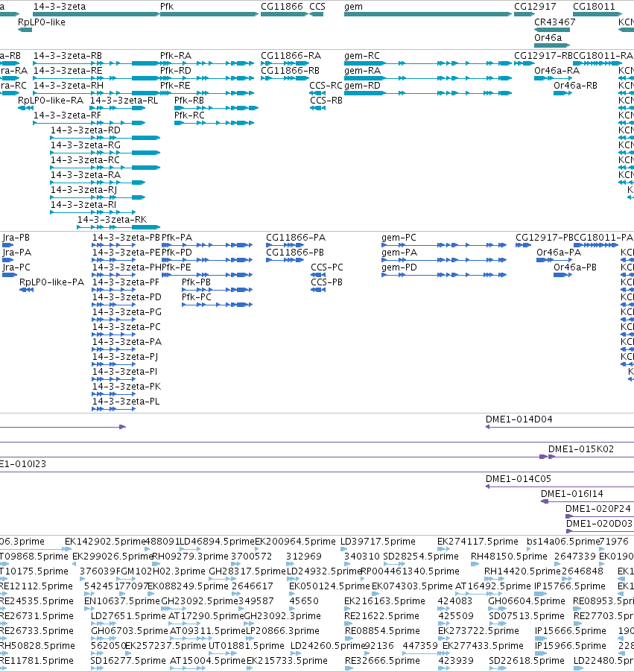Open the CG18011 gene label
This screenshot has height=672, width=634.
tap(594, 7)
